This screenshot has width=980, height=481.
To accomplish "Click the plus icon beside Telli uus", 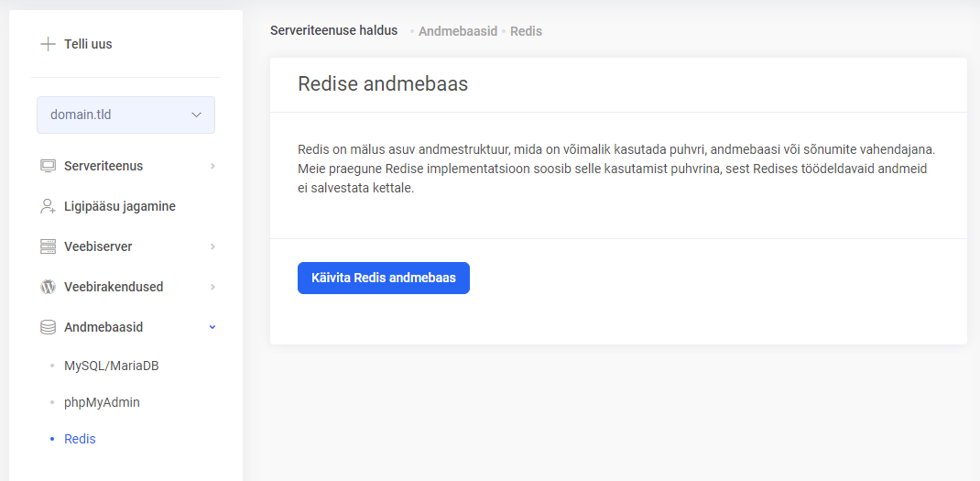I will [x=48, y=44].
